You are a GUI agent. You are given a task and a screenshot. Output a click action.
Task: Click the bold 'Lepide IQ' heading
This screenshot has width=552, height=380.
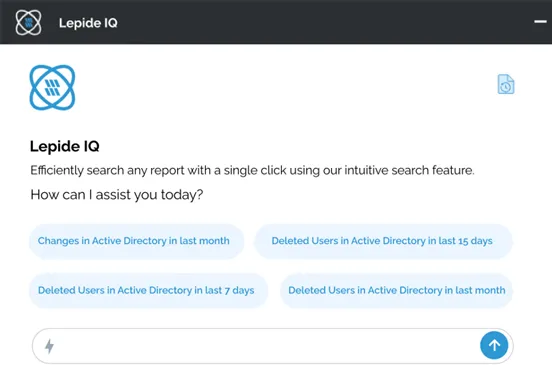click(x=64, y=146)
